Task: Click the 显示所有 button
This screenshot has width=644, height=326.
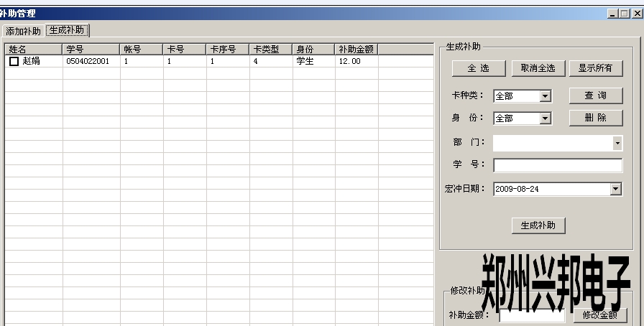Action: [596, 68]
